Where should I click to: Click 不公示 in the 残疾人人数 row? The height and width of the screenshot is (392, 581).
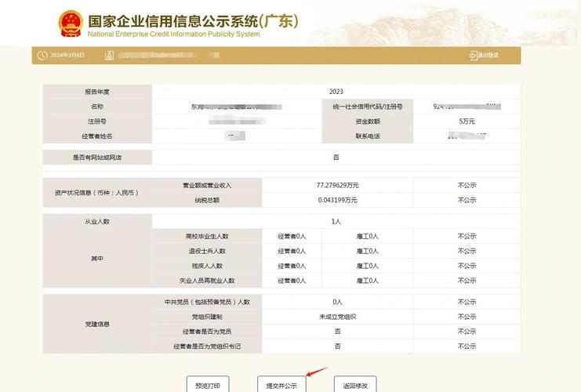(467, 266)
